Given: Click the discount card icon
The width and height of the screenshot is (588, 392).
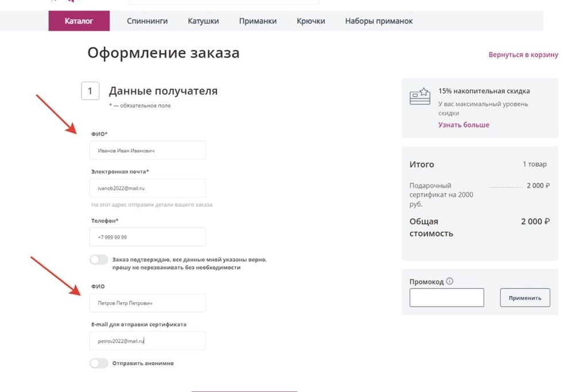Looking at the screenshot, I should click(x=420, y=96).
